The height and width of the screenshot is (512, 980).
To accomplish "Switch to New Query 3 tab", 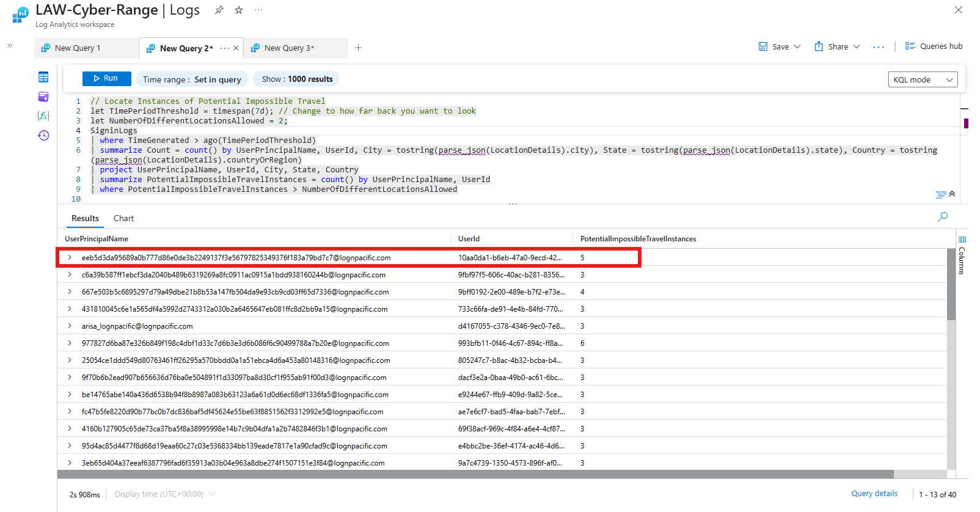I will coord(289,48).
